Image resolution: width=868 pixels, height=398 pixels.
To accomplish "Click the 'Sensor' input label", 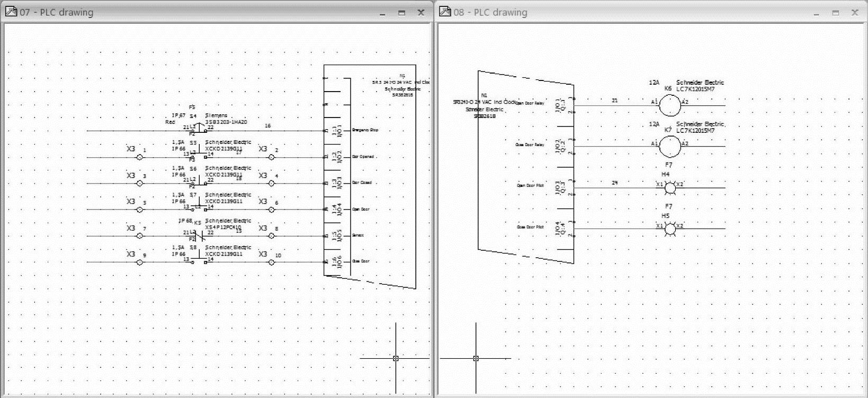I will (357, 235).
